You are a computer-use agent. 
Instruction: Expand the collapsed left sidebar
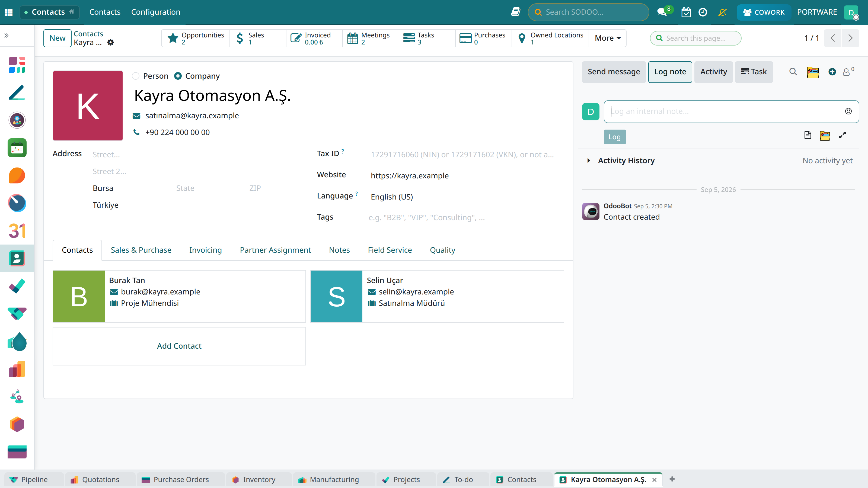(x=7, y=35)
